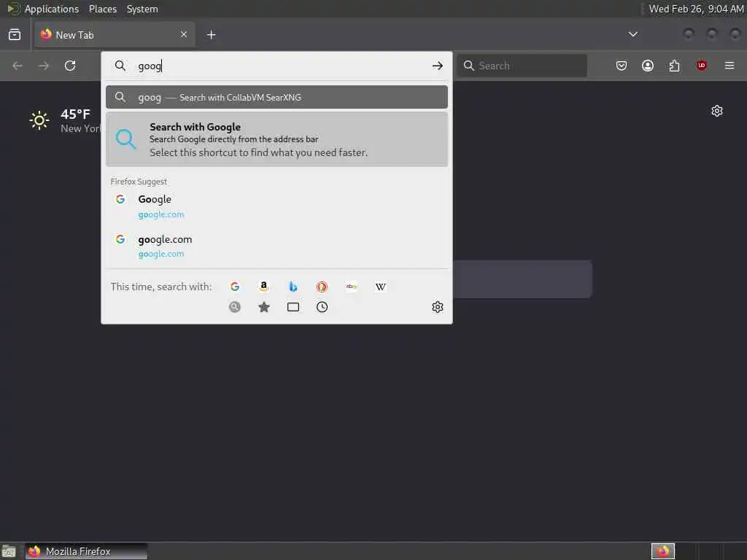Click the show desktop icon in taskbar

9,551
